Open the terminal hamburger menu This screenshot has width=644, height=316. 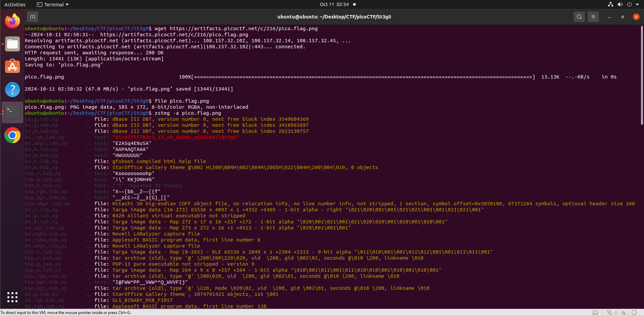(x=593, y=17)
